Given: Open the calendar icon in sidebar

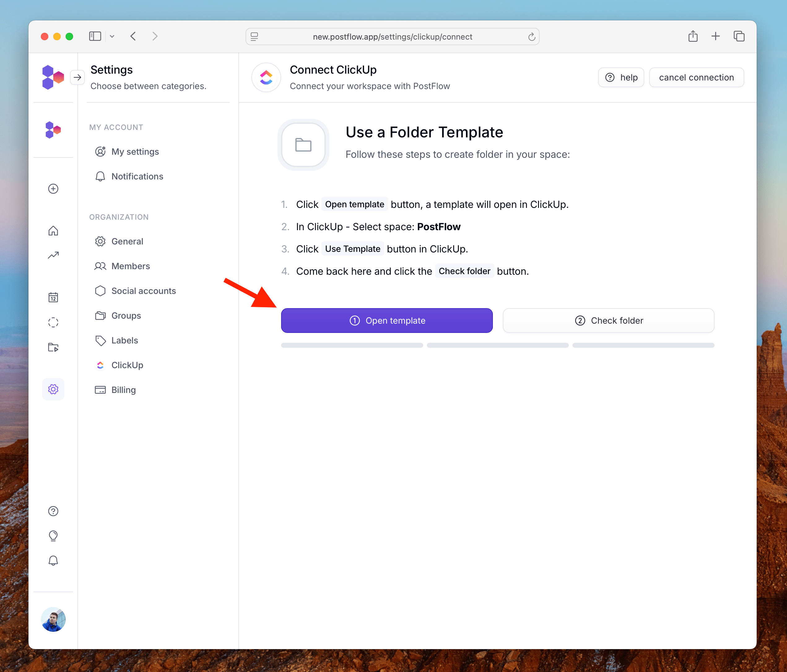Looking at the screenshot, I should [x=53, y=297].
